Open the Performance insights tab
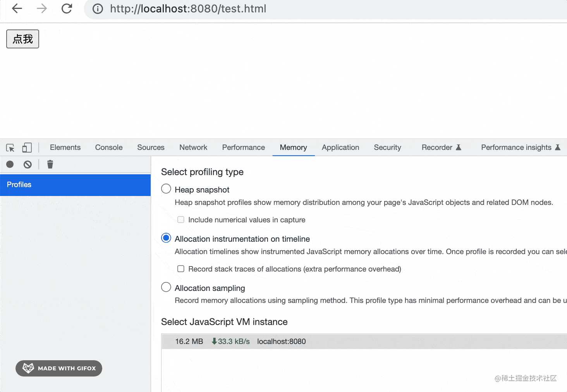 (x=521, y=148)
